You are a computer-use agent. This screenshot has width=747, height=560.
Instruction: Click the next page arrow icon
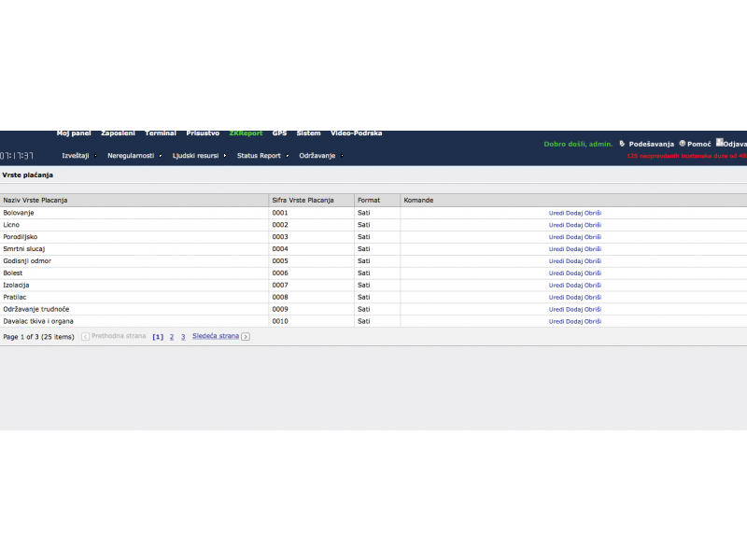[246, 336]
